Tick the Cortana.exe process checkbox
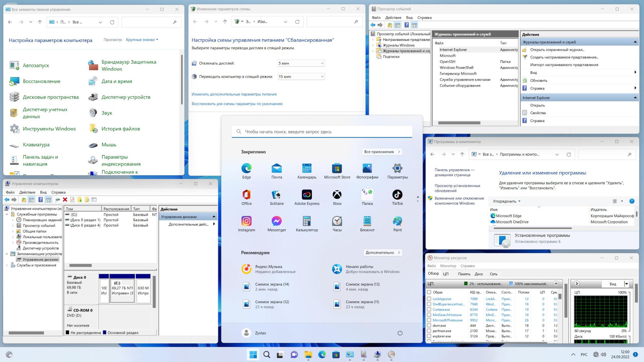The height and width of the screenshot is (362, 644). pyautogui.click(x=429, y=310)
